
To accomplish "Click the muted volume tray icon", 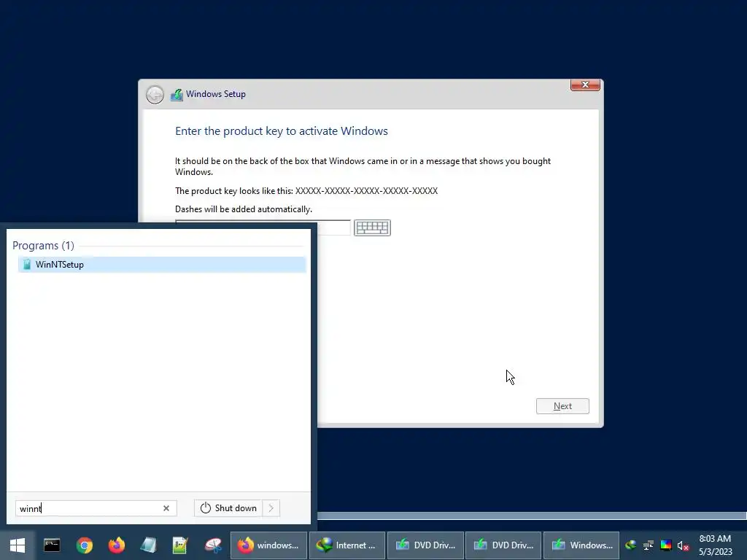I will [683, 545].
